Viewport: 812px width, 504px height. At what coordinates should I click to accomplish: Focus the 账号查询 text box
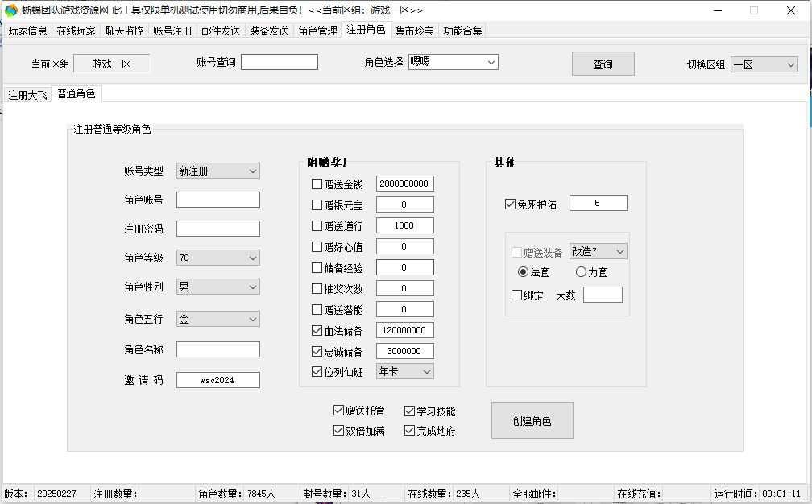click(279, 62)
